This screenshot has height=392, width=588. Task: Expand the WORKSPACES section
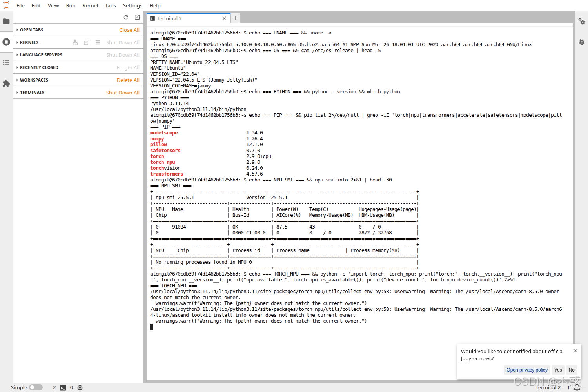coord(34,80)
